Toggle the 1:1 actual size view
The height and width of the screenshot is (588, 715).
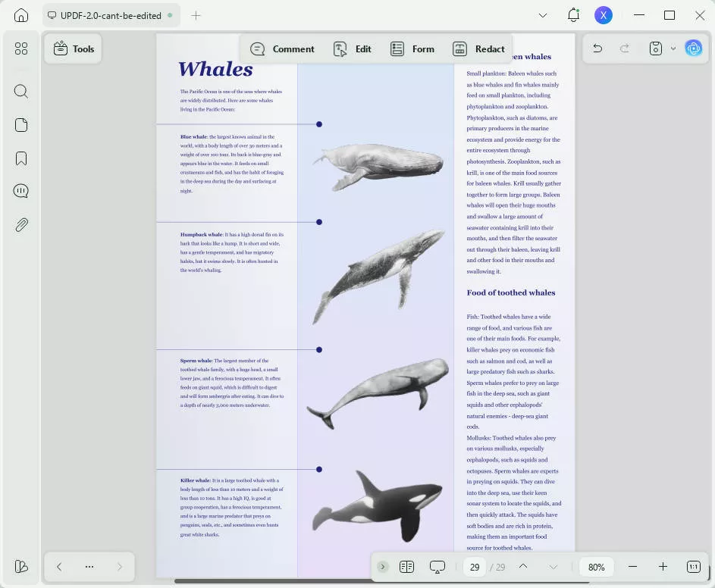point(693,567)
